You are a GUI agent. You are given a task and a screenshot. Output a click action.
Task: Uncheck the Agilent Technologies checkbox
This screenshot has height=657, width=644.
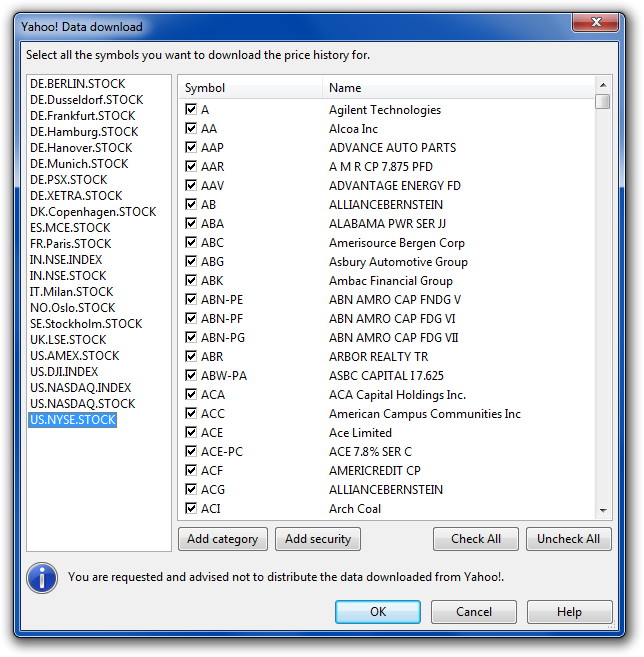[x=191, y=110]
